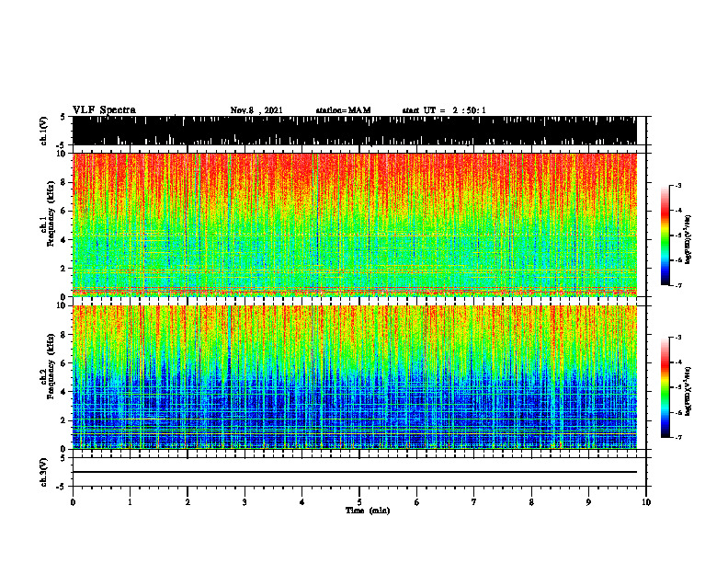The width and height of the screenshot is (728, 563).
Task: Click time-axis tick label "0"
Action: click(73, 502)
